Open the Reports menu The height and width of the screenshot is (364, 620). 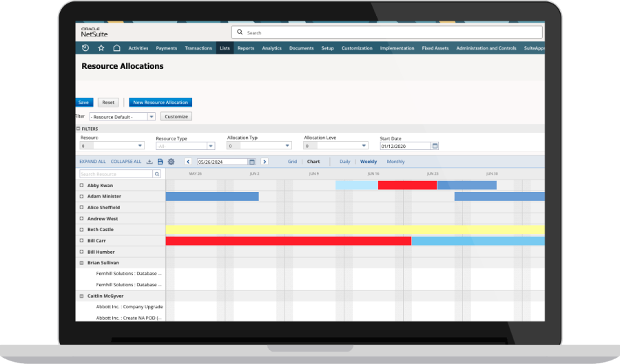coord(246,48)
